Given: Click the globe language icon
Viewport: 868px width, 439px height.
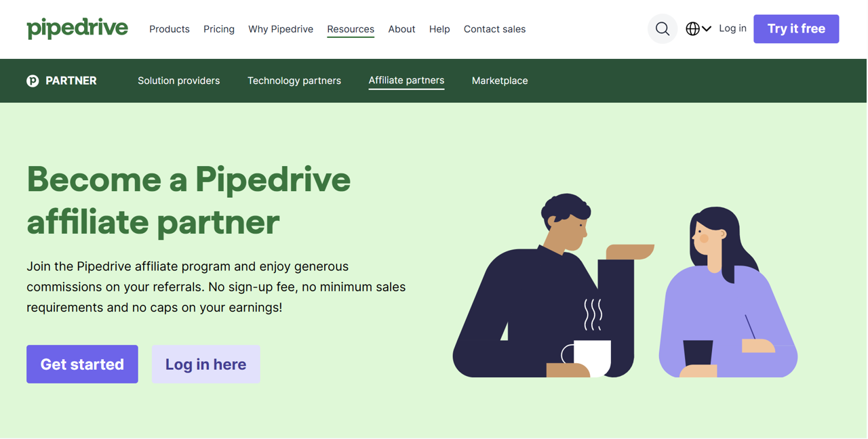Looking at the screenshot, I should tap(692, 28).
